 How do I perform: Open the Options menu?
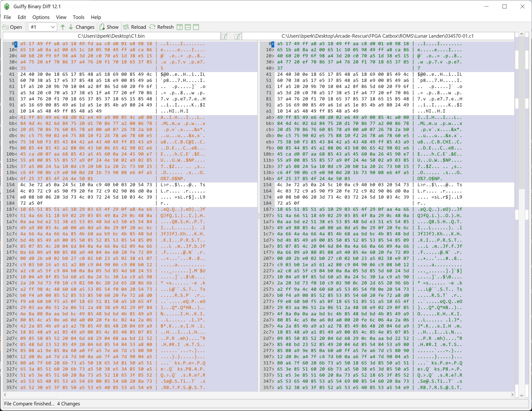[41, 17]
